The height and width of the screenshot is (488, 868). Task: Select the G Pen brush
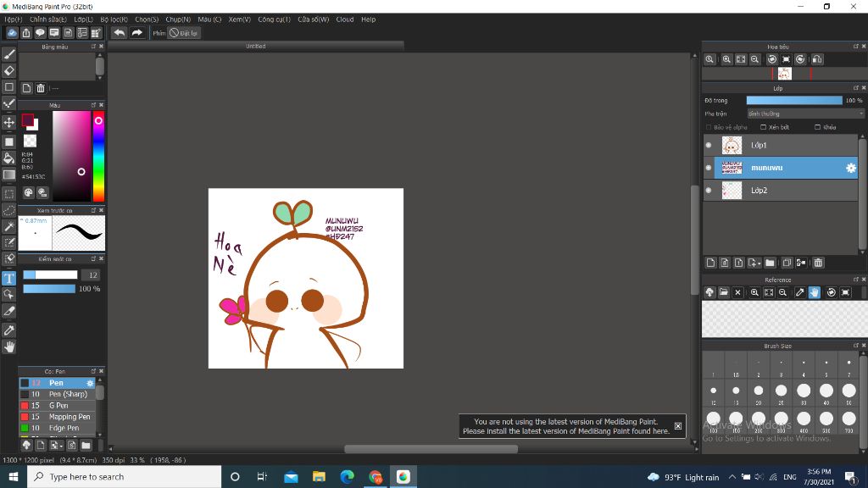coord(58,406)
